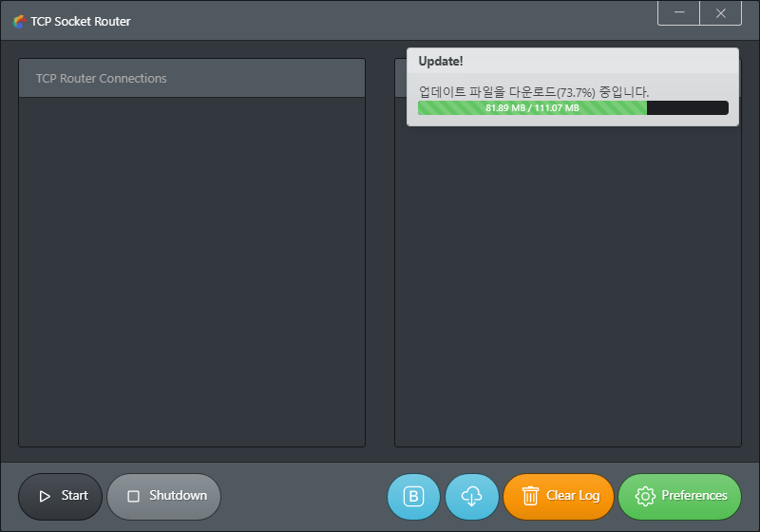Click the empty TCP Router Connections list area

point(192,272)
